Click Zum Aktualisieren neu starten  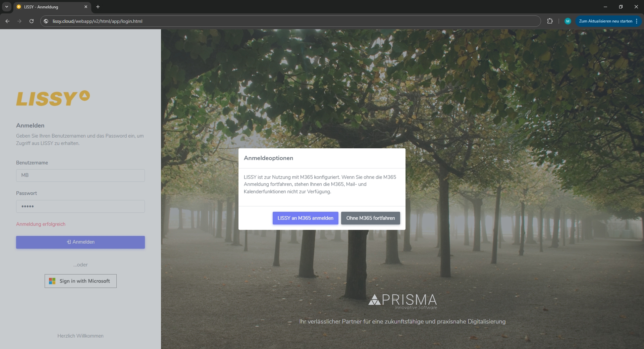pos(605,21)
